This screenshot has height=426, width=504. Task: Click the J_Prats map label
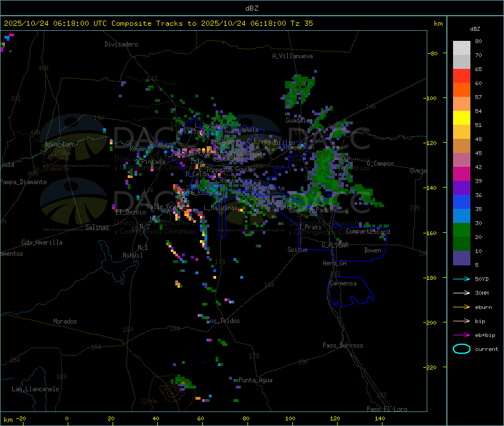[310, 227]
